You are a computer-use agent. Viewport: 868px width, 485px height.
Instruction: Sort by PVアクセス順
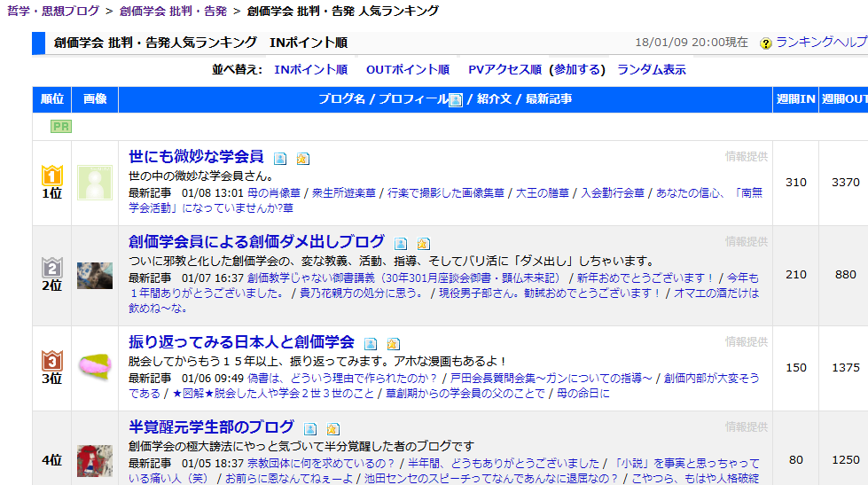504,70
